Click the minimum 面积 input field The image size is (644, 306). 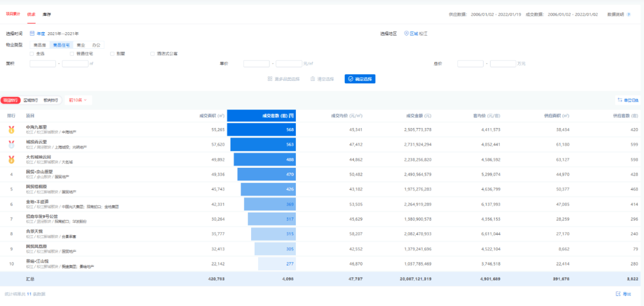point(42,64)
